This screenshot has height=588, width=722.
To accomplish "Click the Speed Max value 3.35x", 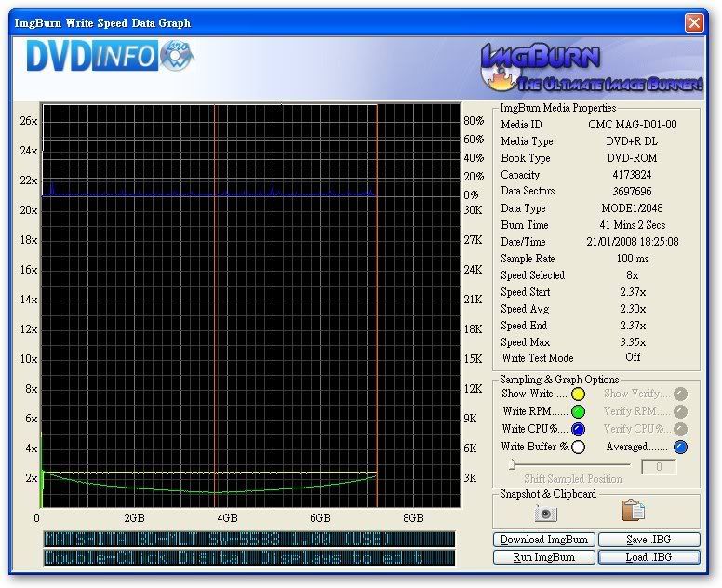I will pyautogui.click(x=633, y=342).
